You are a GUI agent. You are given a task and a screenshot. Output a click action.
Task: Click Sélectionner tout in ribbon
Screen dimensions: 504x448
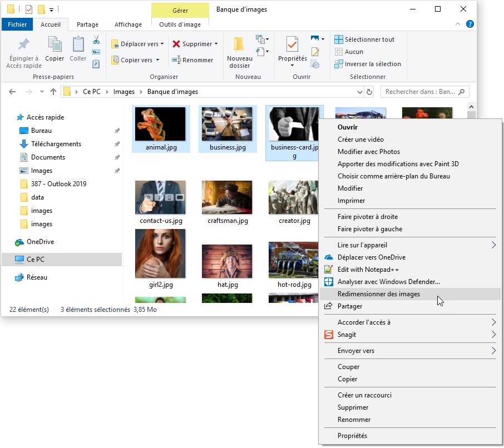[x=369, y=39]
